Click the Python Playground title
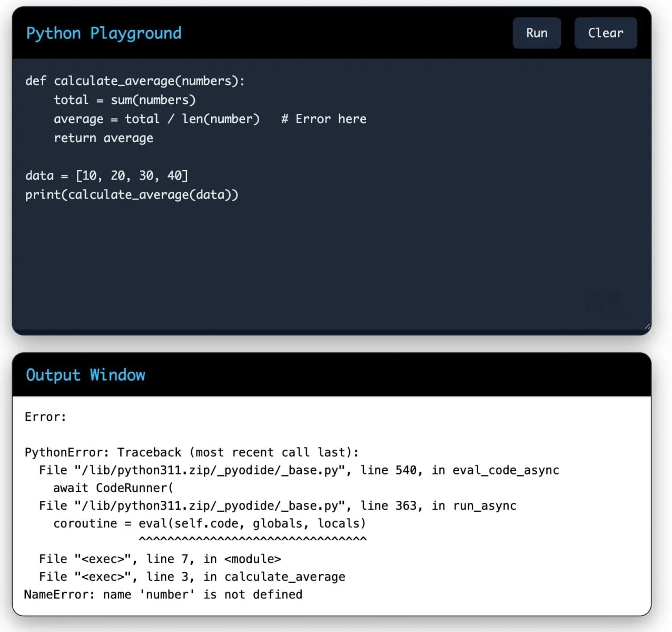Image resolution: width=672 pixels, height=632 pixels. click(104, 33)
